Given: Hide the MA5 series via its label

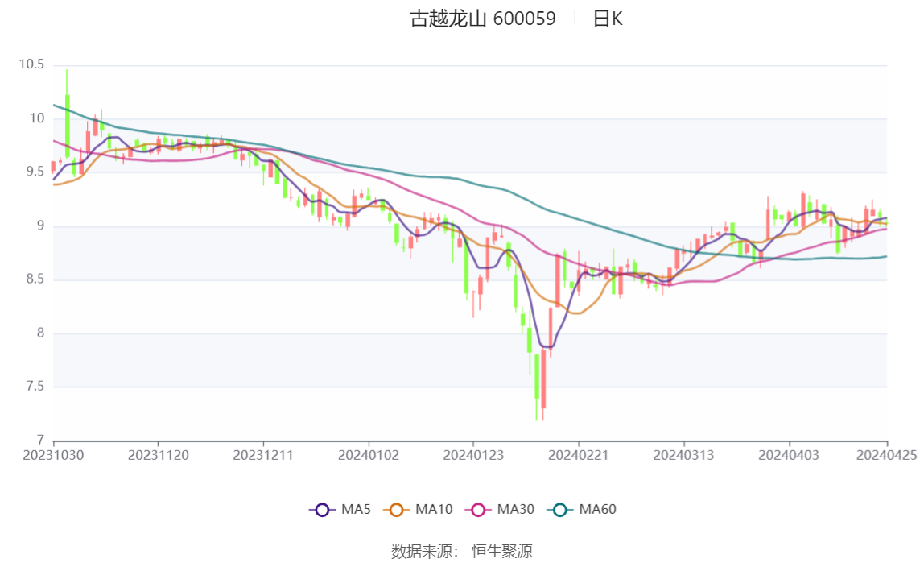Looking at the screenshot, I should pos(356,509).
